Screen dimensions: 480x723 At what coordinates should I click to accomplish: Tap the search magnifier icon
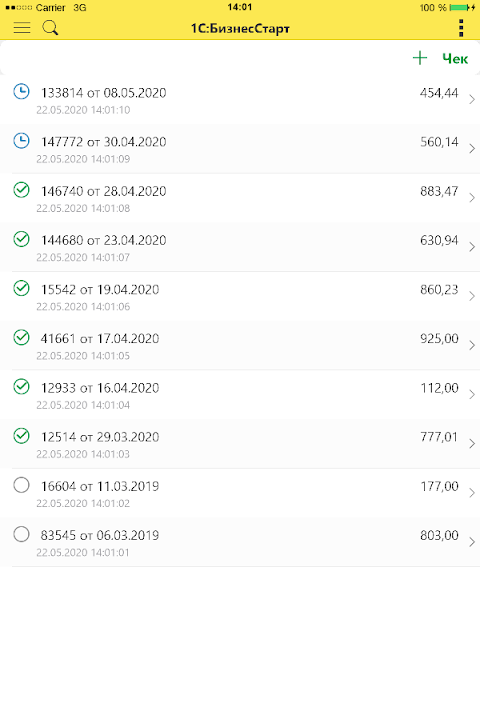50,28
